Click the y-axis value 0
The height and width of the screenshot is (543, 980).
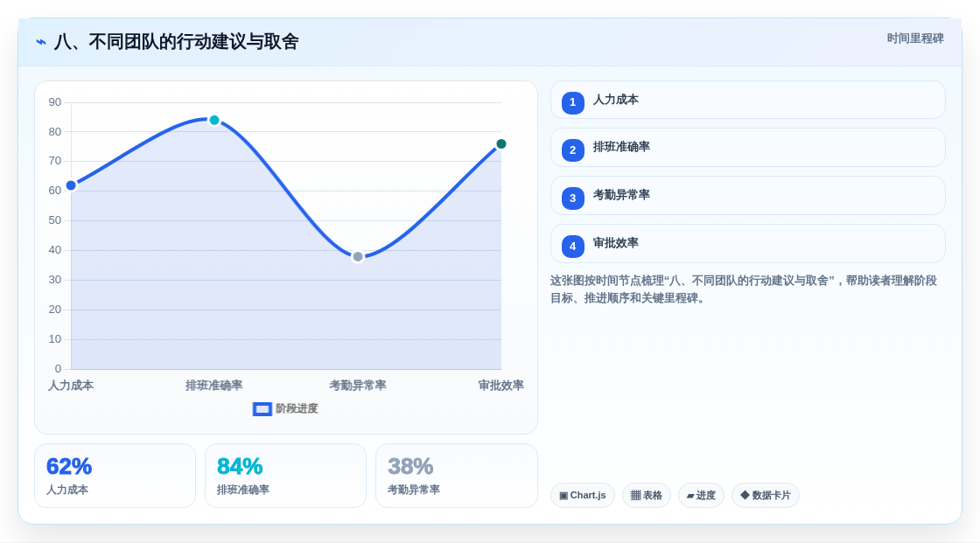tap(58, 369)
